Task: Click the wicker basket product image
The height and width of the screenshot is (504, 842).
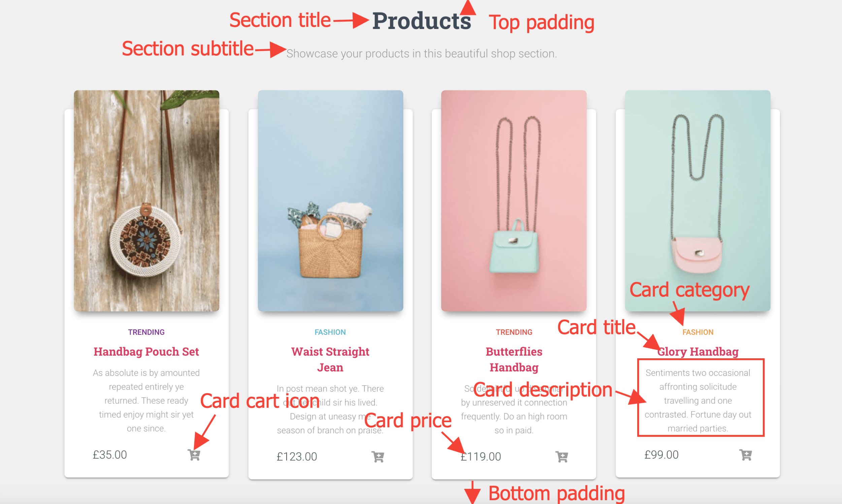Action: click(330, 201)
